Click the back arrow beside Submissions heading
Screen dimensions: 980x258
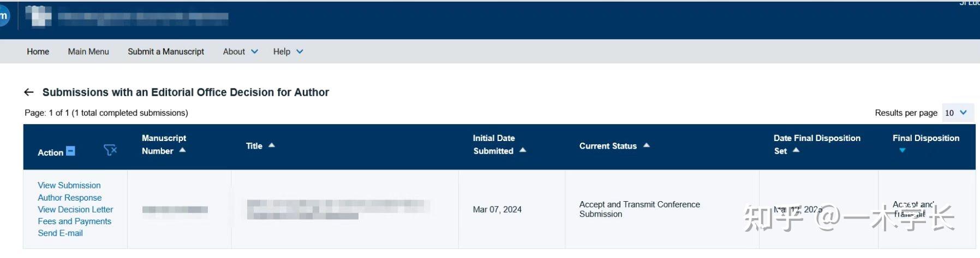pos(29,92)
